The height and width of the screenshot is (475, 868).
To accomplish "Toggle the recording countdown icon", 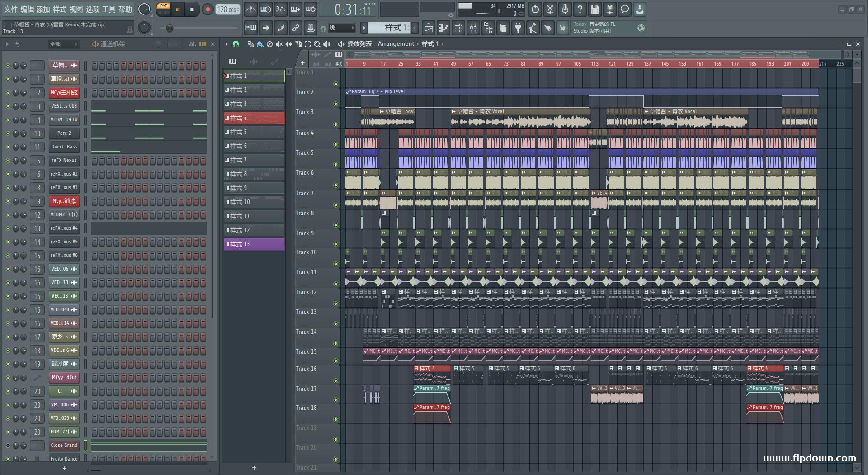I will (x=281, y=9).
